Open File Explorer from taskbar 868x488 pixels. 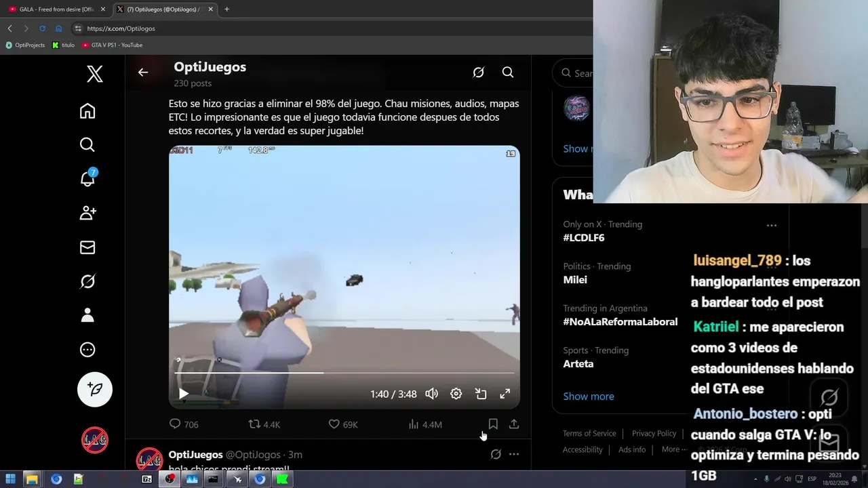[32, 479]
